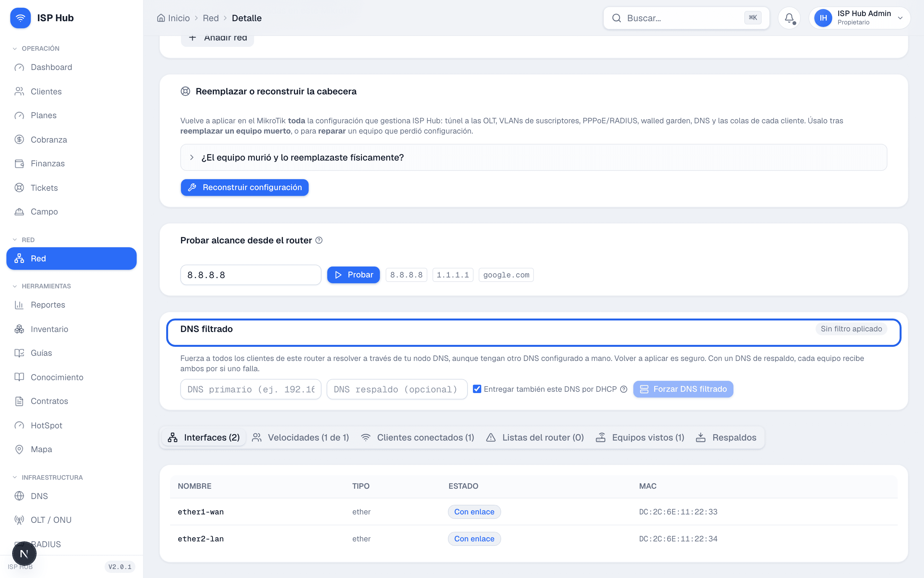
Task: Click Reconstruir configuración button
Action: (x=245, y=187)
